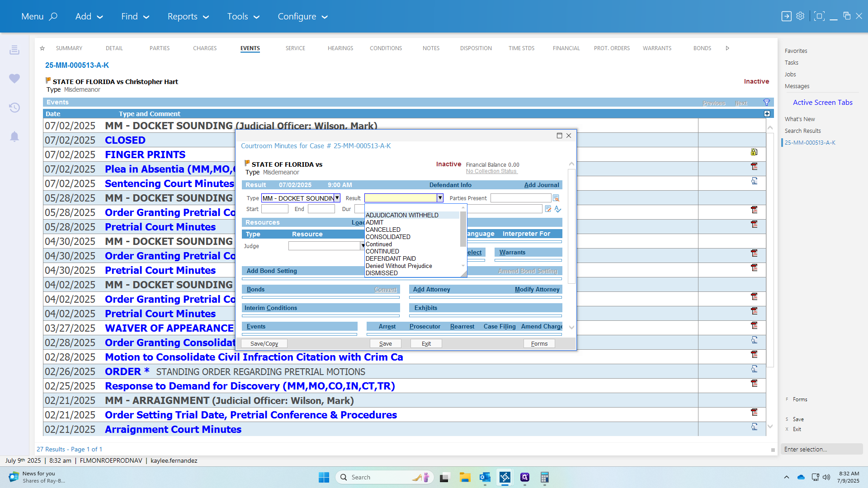Click the edit note icon in dialog
This screenshot has width=868, height=488.
coord(548,209)
